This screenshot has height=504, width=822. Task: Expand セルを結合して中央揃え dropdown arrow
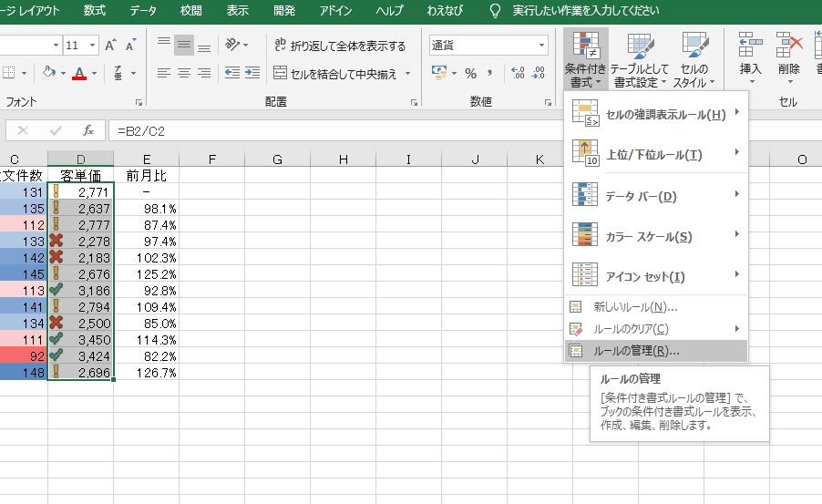click(x=407, y=74)
